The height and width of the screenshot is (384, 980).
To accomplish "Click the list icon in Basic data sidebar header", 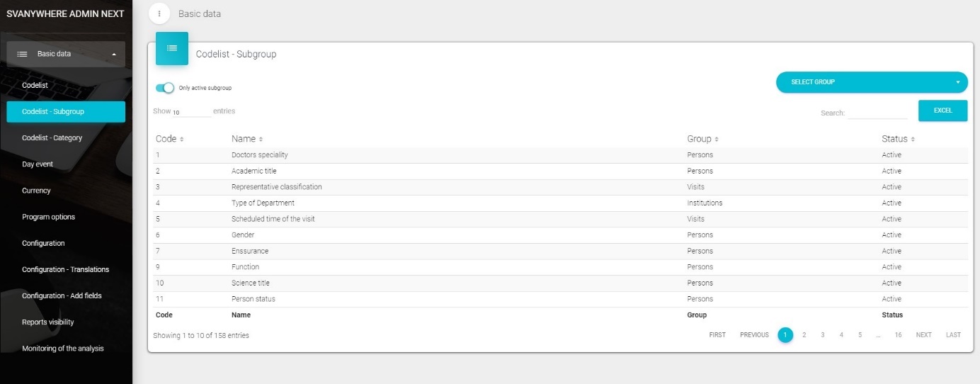I will pyautogui.click(x=22, y=54).
